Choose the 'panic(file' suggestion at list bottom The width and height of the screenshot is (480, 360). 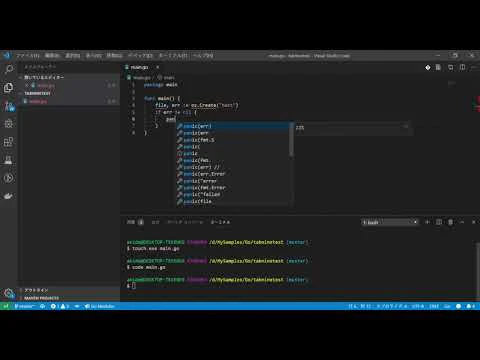click(233, 201)
